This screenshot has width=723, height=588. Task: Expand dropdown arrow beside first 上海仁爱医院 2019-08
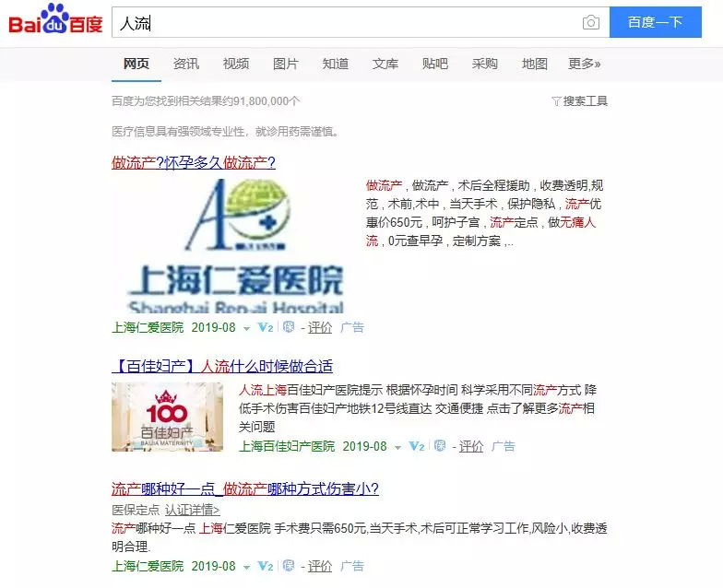pyautogui.click(x=247, y=329)
